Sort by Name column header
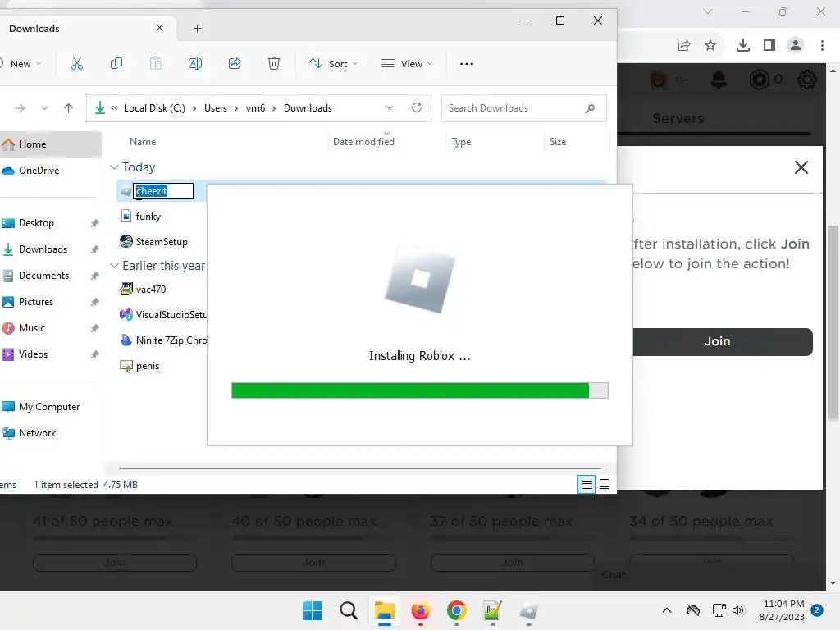The image size is (840, 630). pos(143,141)
